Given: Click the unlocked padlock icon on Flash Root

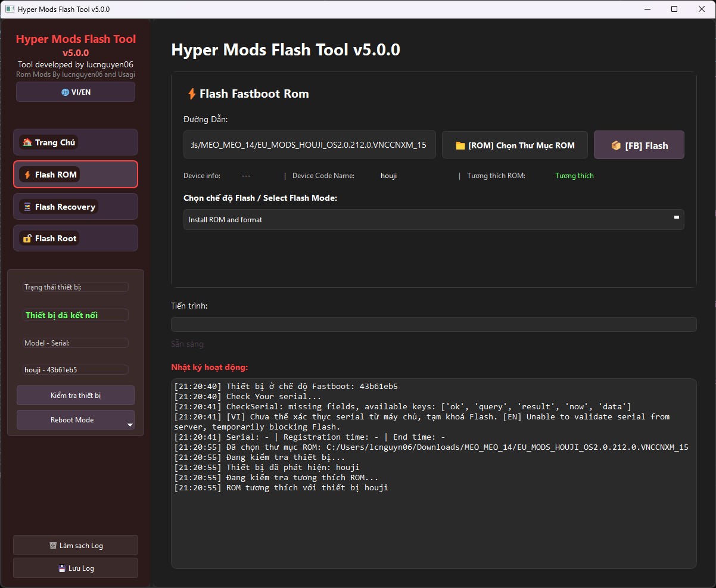Looking at the screenshot, I should [27, 238].
